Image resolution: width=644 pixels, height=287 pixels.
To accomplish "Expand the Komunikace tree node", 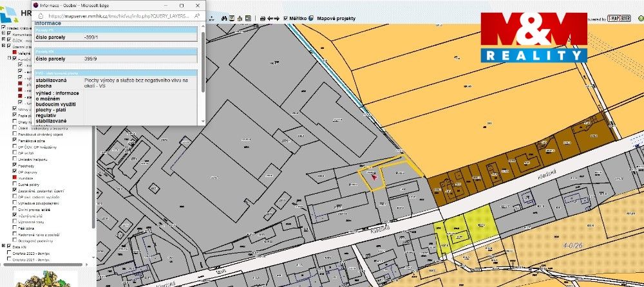I will point(3,33).
